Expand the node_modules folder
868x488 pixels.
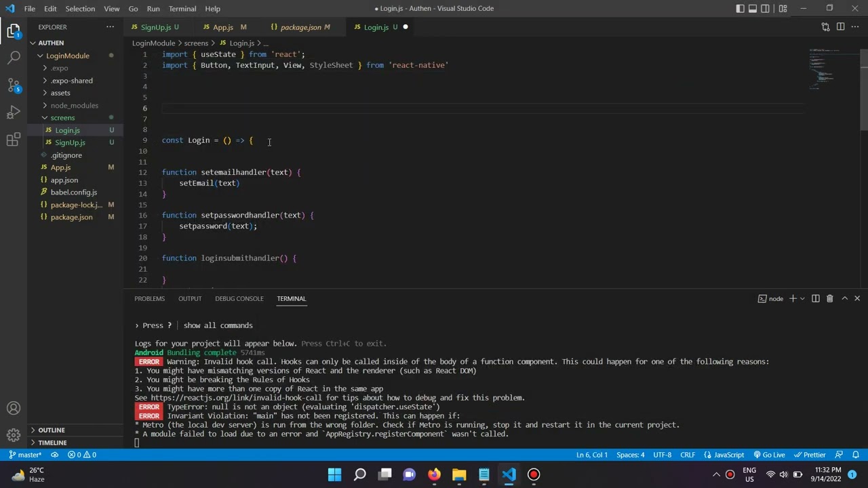(75, 106)
